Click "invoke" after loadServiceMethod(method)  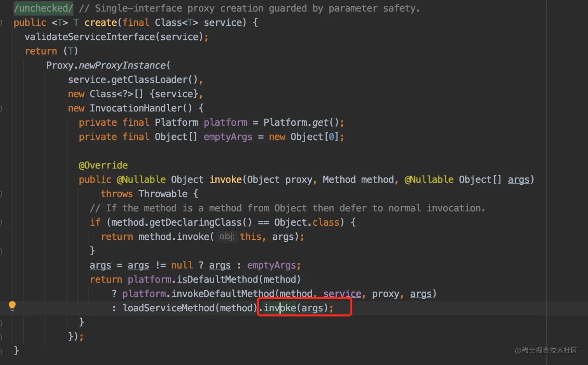click(280, 308)
